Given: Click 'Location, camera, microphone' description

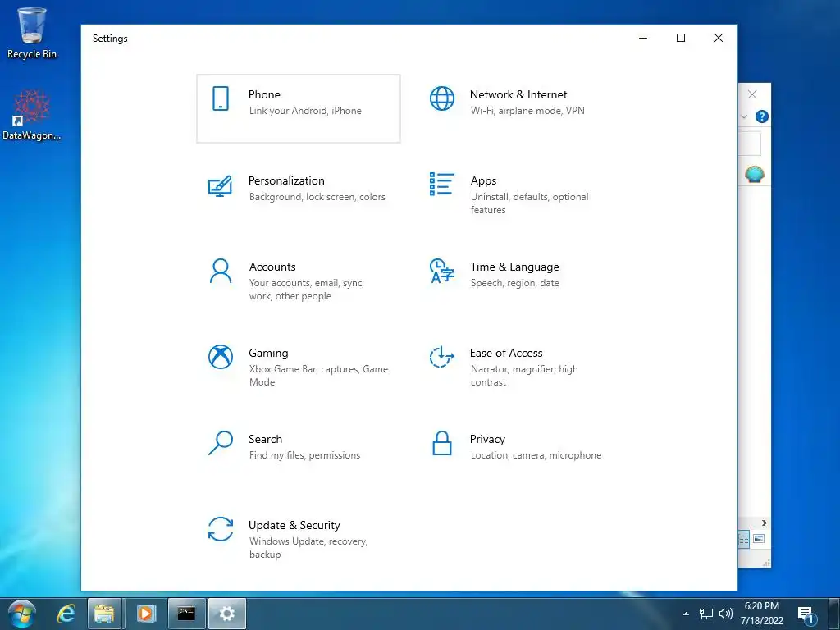Looking at the screenshot, I should (x=536, y=455).
